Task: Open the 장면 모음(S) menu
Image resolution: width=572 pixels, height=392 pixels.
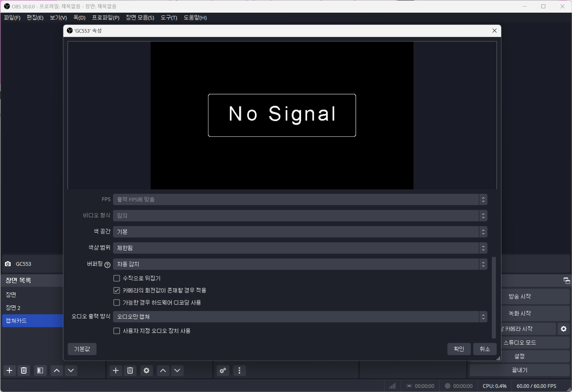Action: click(x=140, y=18)
